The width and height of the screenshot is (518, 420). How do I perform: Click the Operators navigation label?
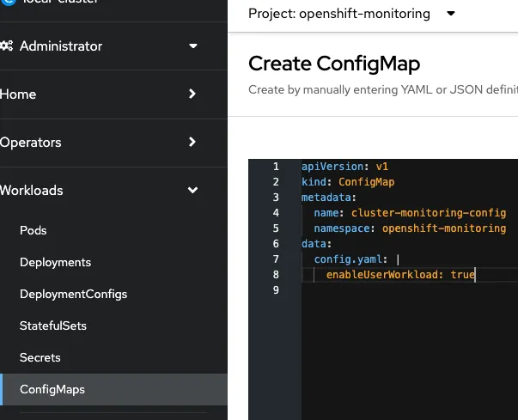coord(31,143)
